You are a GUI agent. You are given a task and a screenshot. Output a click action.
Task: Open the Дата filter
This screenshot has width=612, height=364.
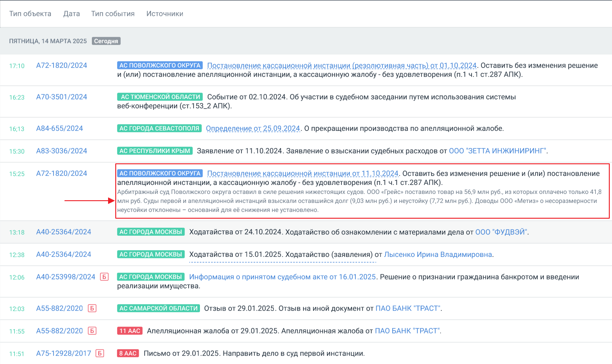(x=72, y=13)
